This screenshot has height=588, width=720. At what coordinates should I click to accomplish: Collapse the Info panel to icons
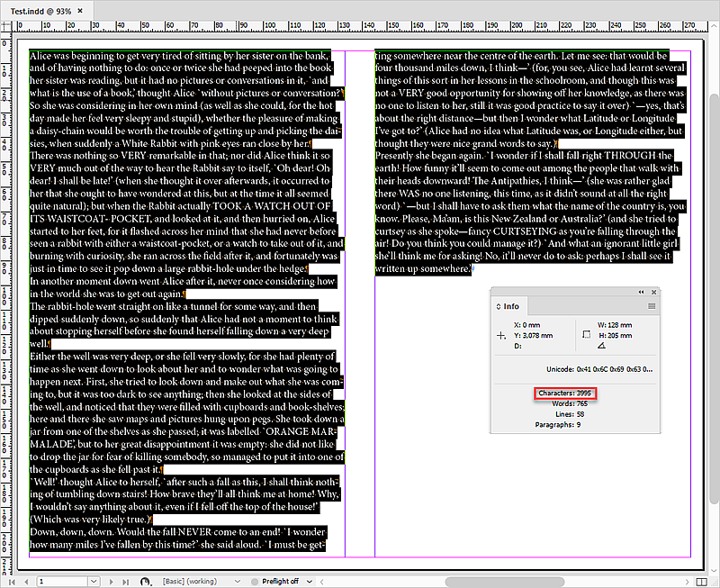pos(641,292)
